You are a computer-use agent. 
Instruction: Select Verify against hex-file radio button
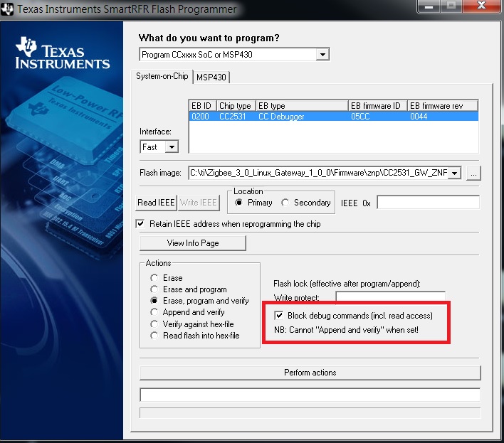[154, 324]
